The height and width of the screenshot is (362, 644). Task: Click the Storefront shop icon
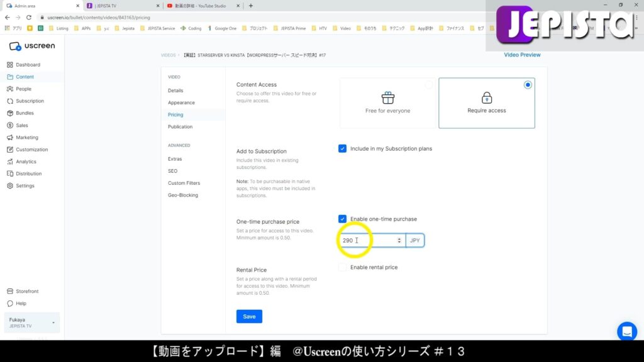pyautogui.click(x=10, y=292)
